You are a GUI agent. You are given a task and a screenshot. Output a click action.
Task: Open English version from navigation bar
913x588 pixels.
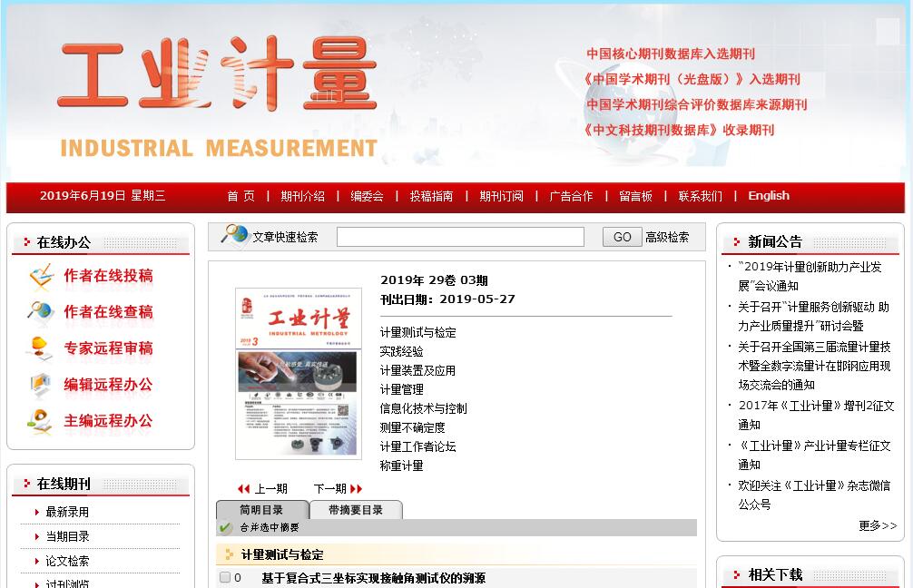[768, 196]
